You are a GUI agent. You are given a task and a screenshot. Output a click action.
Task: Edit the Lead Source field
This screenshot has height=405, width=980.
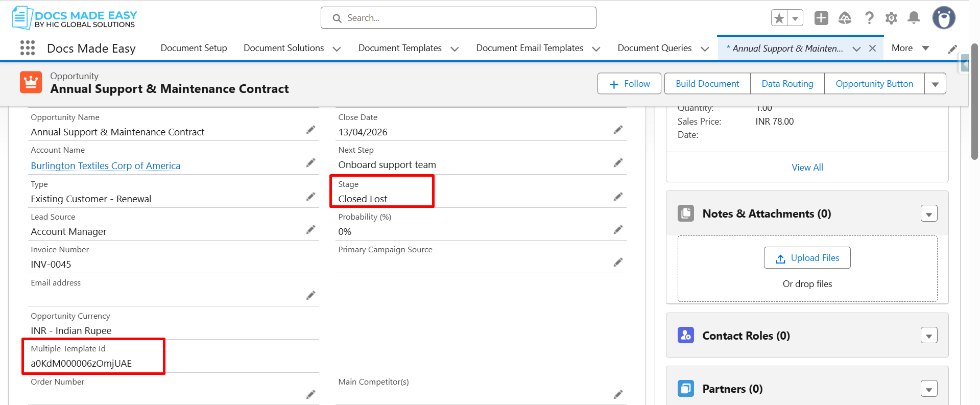pyautogui.click(x=310, y=230)
